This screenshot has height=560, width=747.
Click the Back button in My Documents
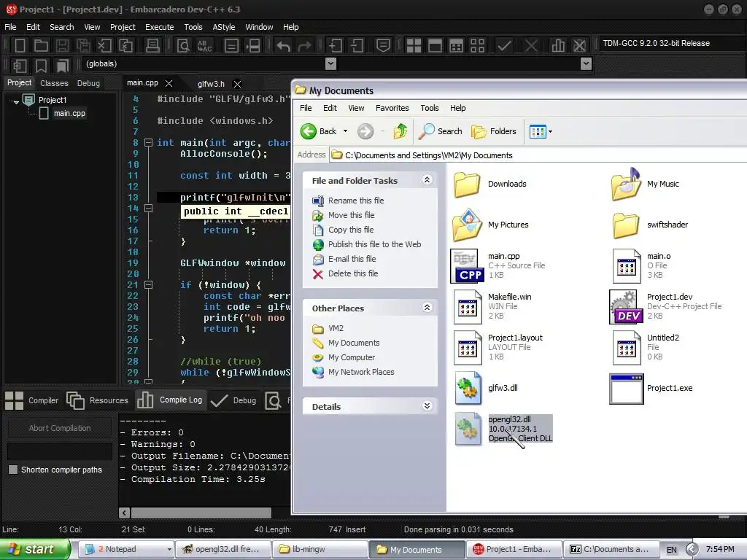click(318, 131)
